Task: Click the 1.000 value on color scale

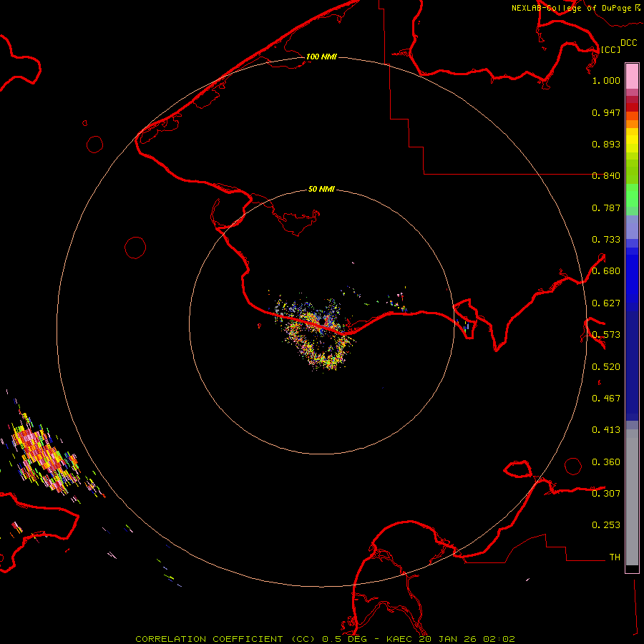Action: click(x=606, y=80)
